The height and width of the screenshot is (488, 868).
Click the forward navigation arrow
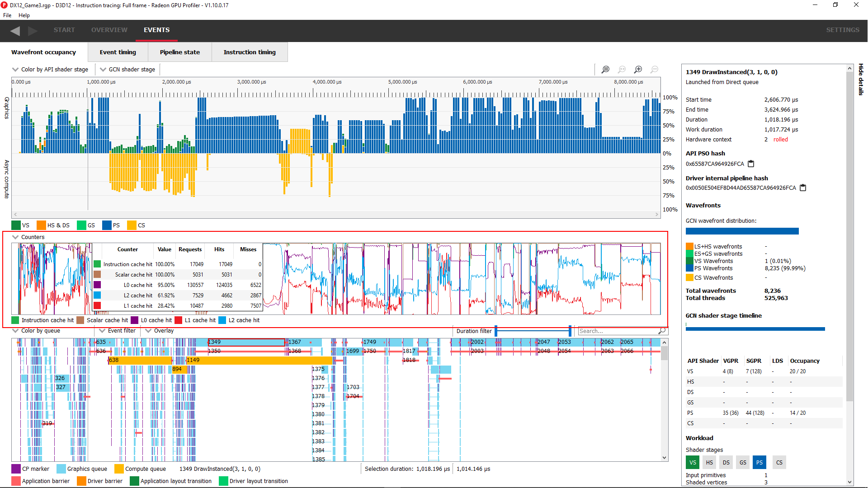point(33,30)
